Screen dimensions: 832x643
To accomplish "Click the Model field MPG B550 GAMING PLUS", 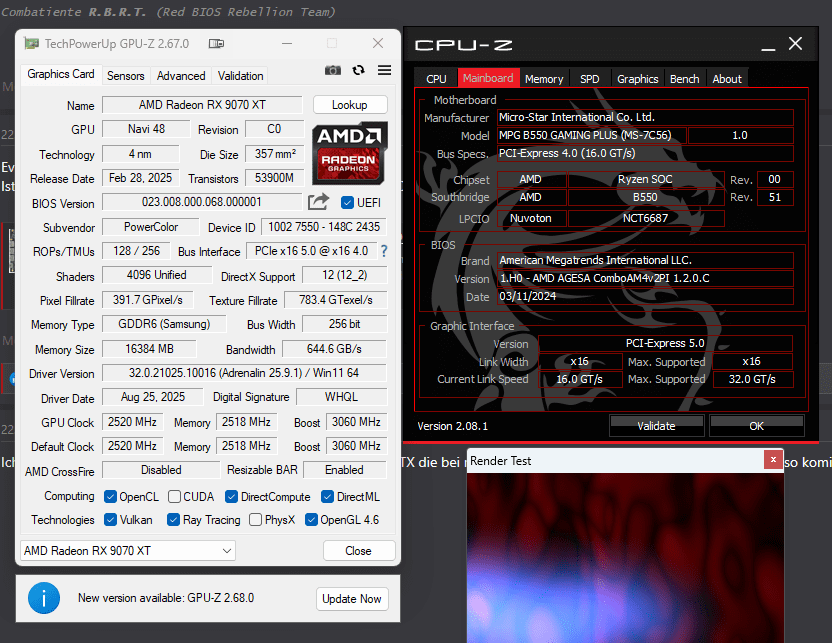I will tap(592, 135).
